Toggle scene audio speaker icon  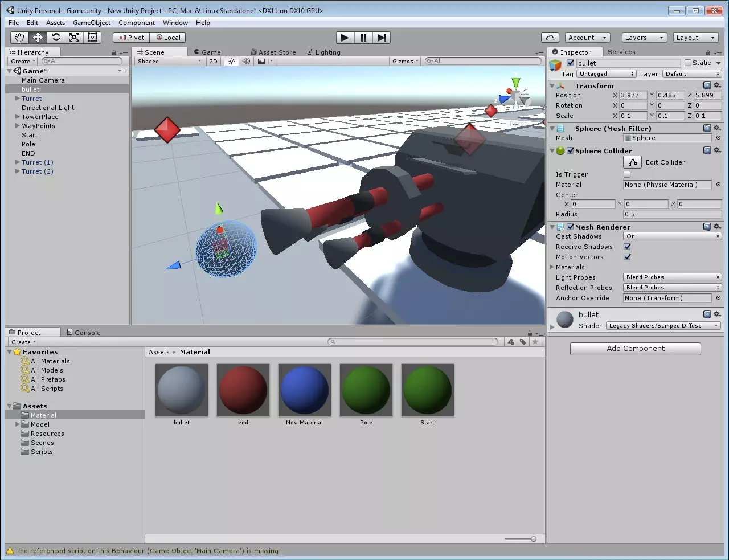pyautogui.click(x=246, y=61)
